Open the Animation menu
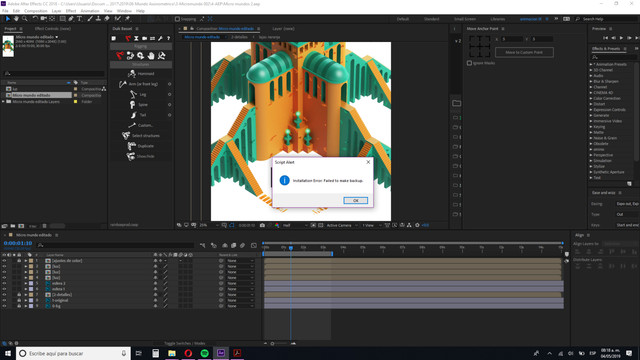 pos(90,11)
